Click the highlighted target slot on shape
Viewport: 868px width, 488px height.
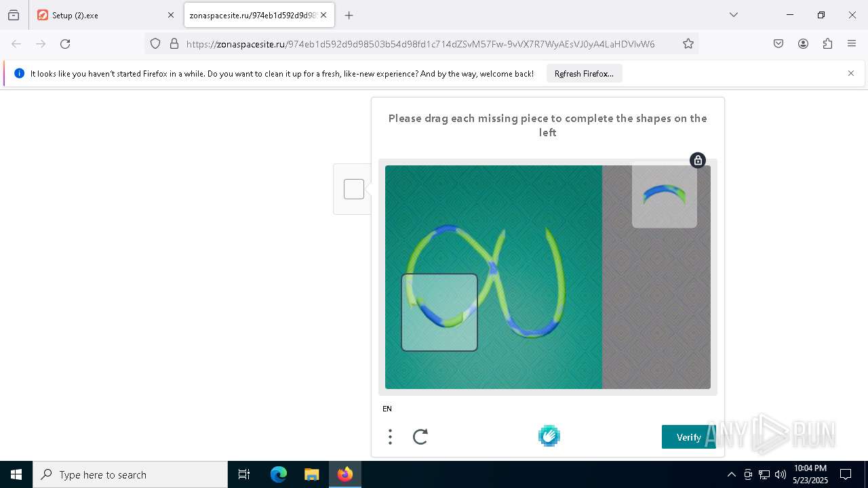click(439, 312)
